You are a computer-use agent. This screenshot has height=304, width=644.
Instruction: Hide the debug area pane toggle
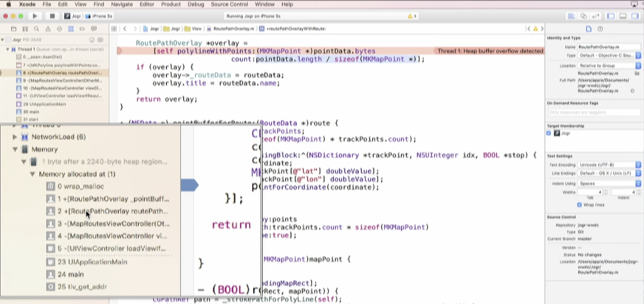pyautogui.click(x=623, y=16)
